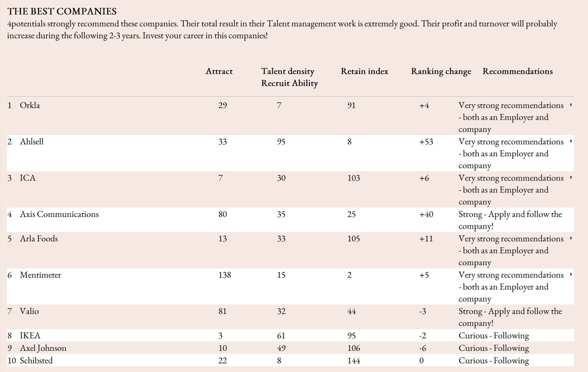Click Valio's Strong recommendation text
The image size is (588, 372).
tap(510, 317)
